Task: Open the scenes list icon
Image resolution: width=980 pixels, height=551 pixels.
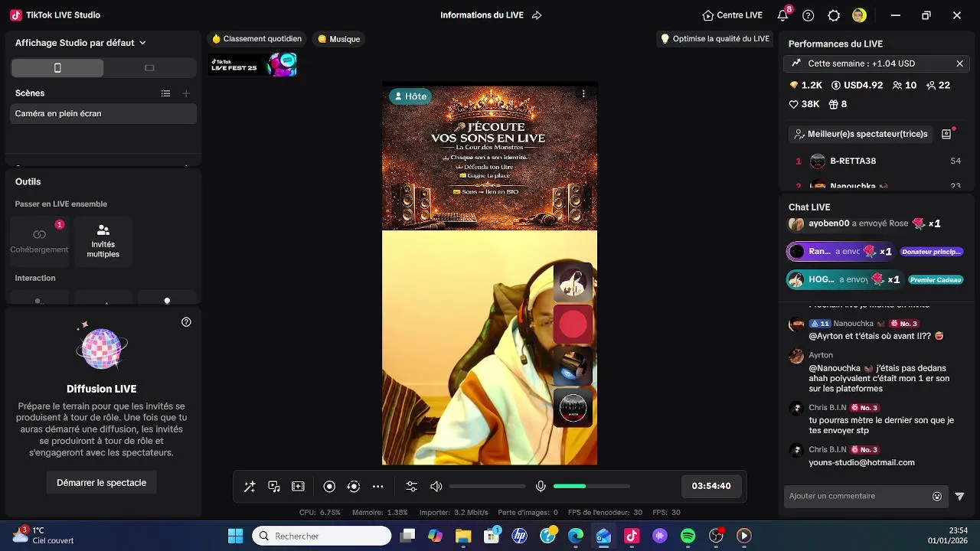Action: 165,93
